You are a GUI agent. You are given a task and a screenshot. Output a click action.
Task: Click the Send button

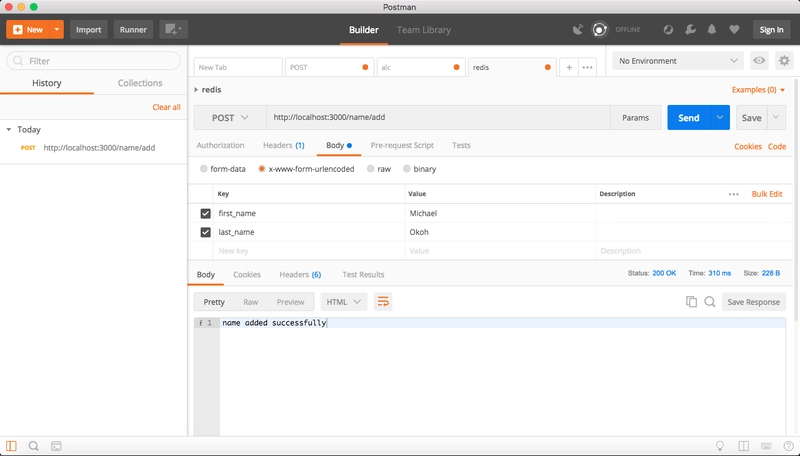pyautogui.click(x=688, y=118)
